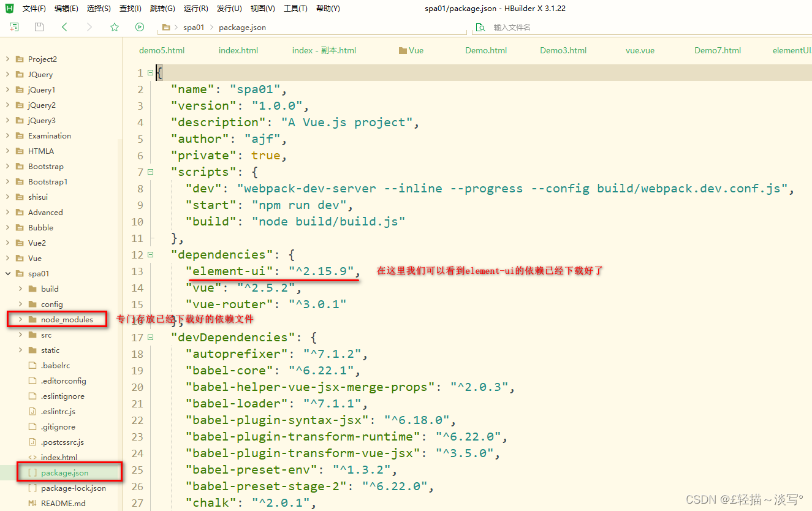Image resolution: width=812 pixels, height=511 pixels.
Task: Click the run/preview play icon
Action: click(140, 27)
